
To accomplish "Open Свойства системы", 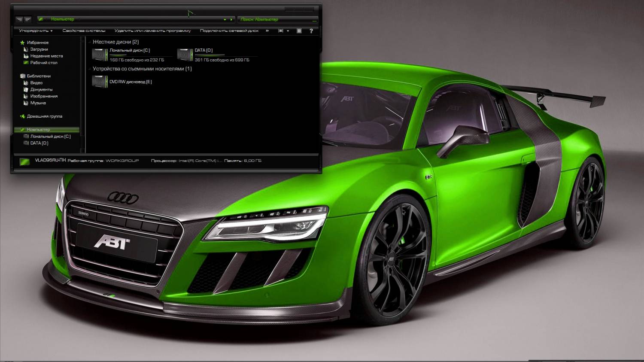I will coord(84,31).
